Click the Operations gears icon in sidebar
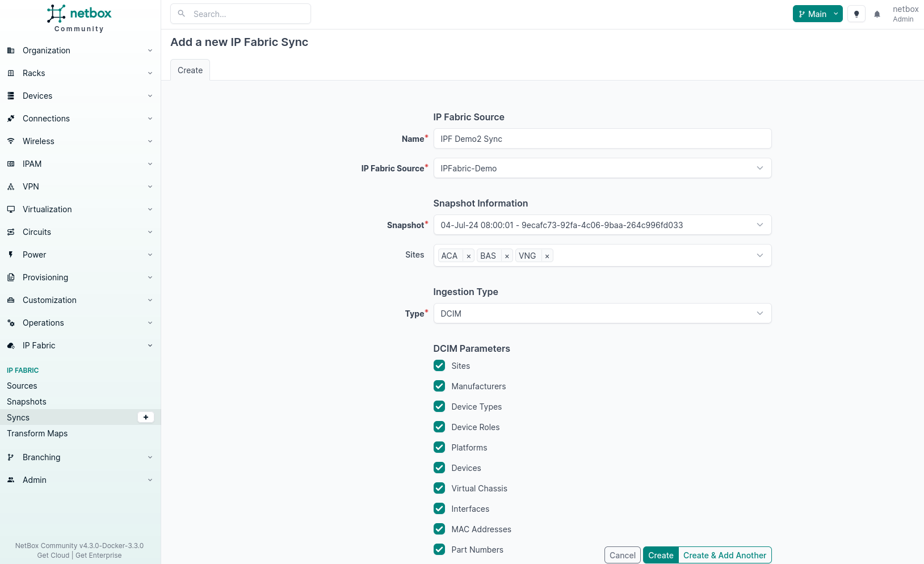This screenshot has width=924, height=564. pyautogui.click(x=11, y=323)
